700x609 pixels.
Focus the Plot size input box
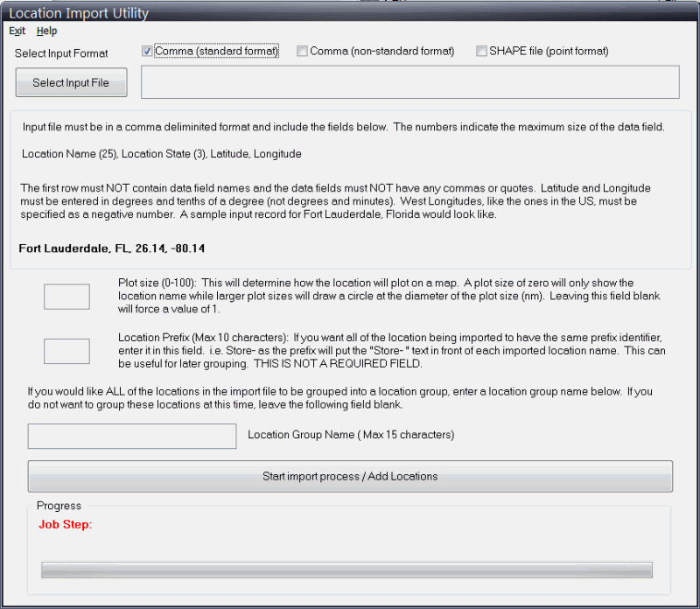point(66,297)
